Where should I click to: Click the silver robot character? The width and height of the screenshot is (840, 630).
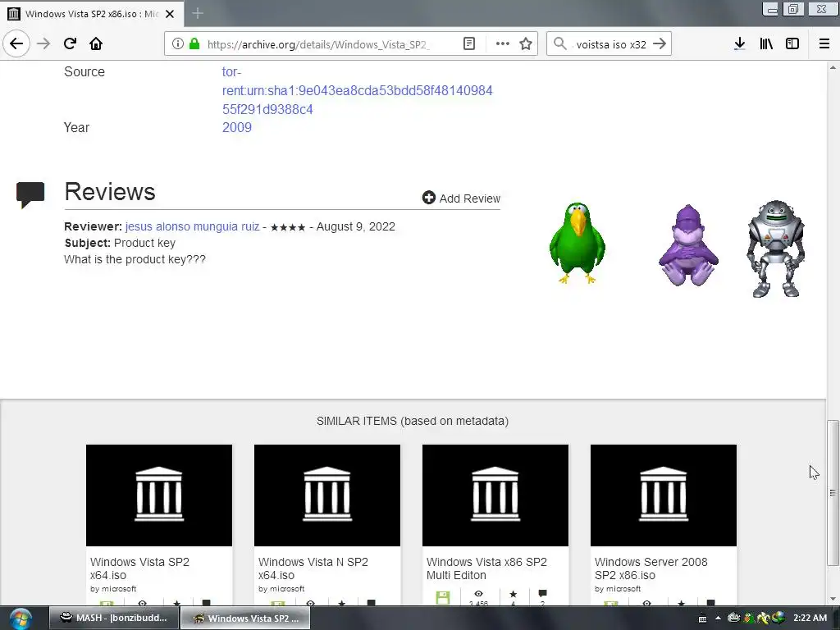(x=776, y=249)
